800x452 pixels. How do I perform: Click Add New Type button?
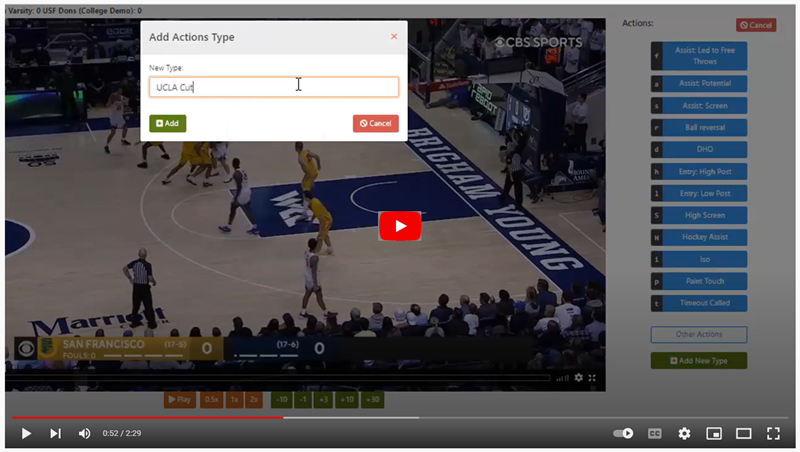tap(698, 360)
